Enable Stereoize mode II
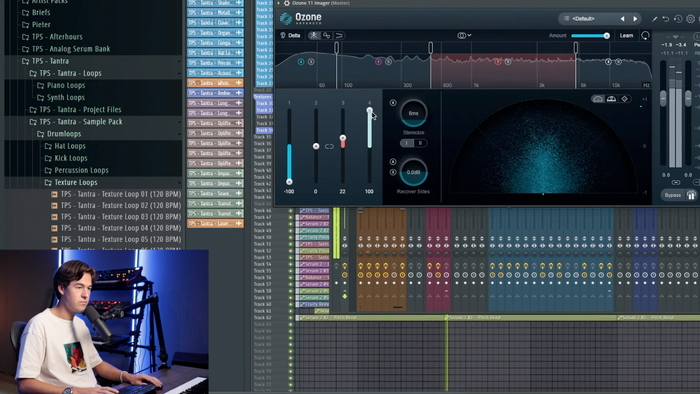The width and height of the screenshot is (700, 394). pos(420,143)
